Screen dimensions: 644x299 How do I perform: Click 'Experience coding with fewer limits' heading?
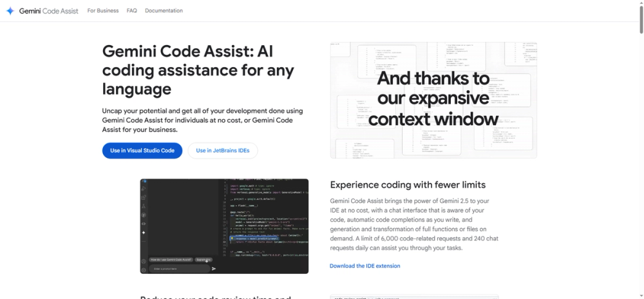(x=408, y=185)
